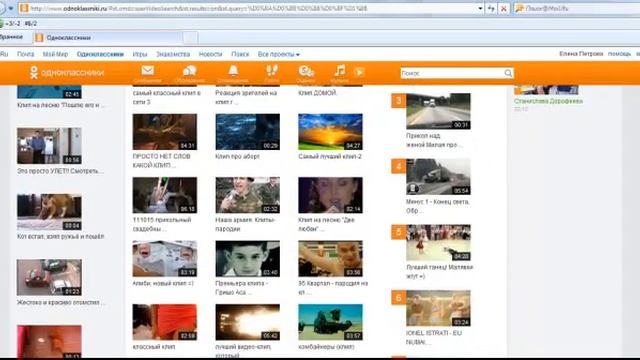Open 'Поиск' in top navigation
Screen dimensions: 640x360
click(x=240, y=54)
